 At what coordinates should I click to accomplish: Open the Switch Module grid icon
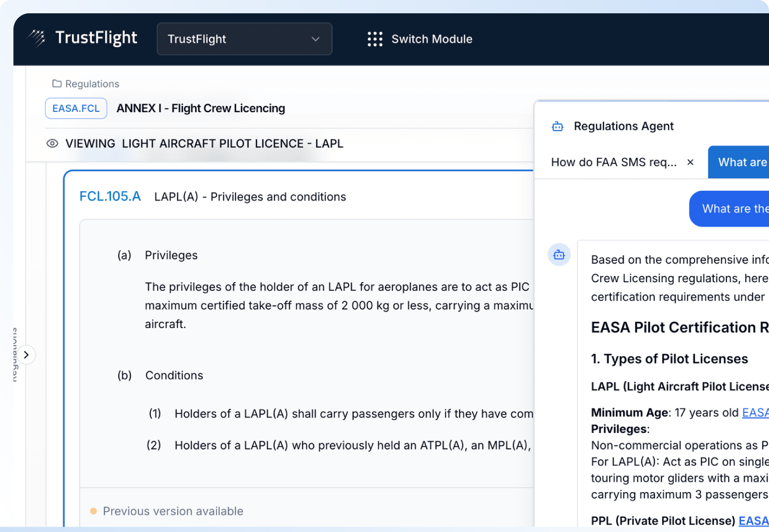coord(375,39)
